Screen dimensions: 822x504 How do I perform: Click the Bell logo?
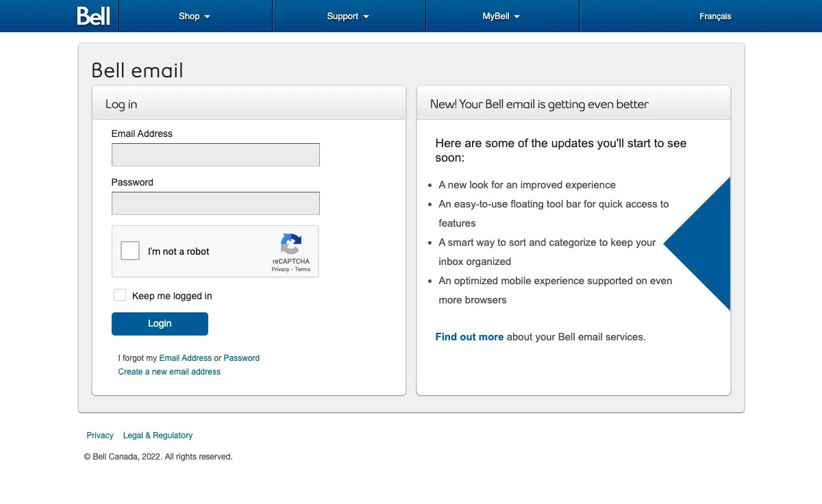(93, 16)
